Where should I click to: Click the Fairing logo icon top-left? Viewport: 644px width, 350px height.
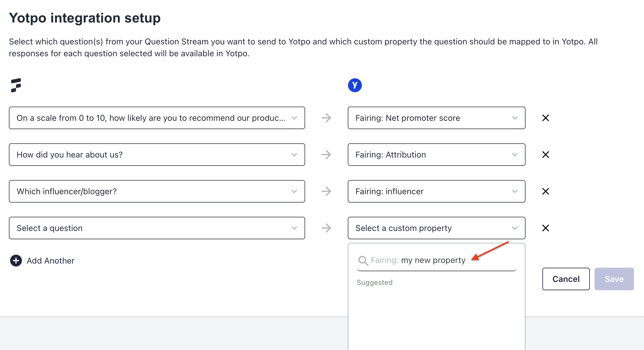[15, 85]
